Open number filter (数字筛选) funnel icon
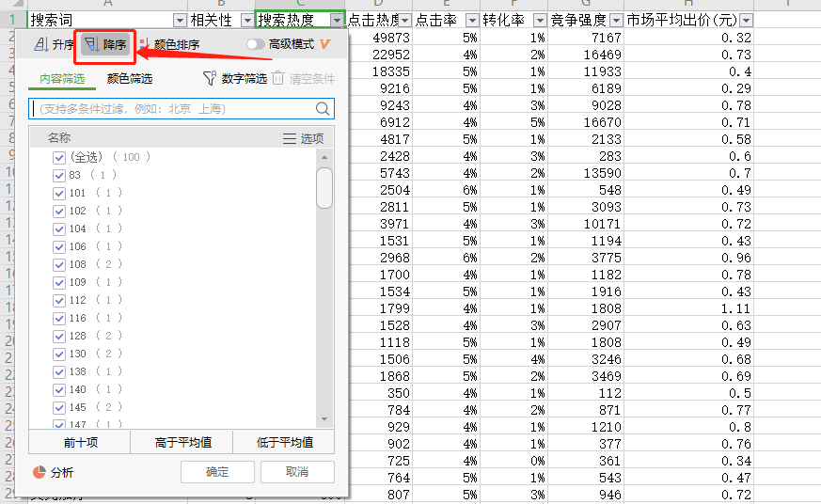The image size is (821, 504). click(210, 79)
